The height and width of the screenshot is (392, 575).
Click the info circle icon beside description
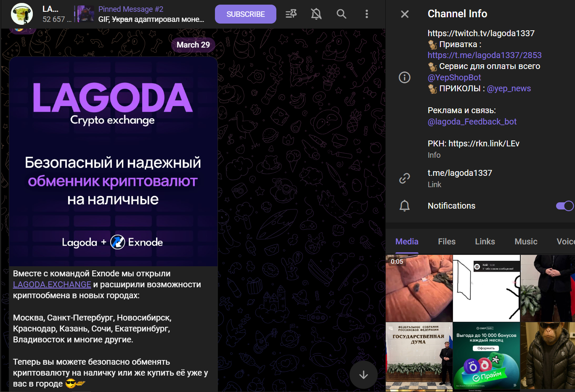point(405,77)
